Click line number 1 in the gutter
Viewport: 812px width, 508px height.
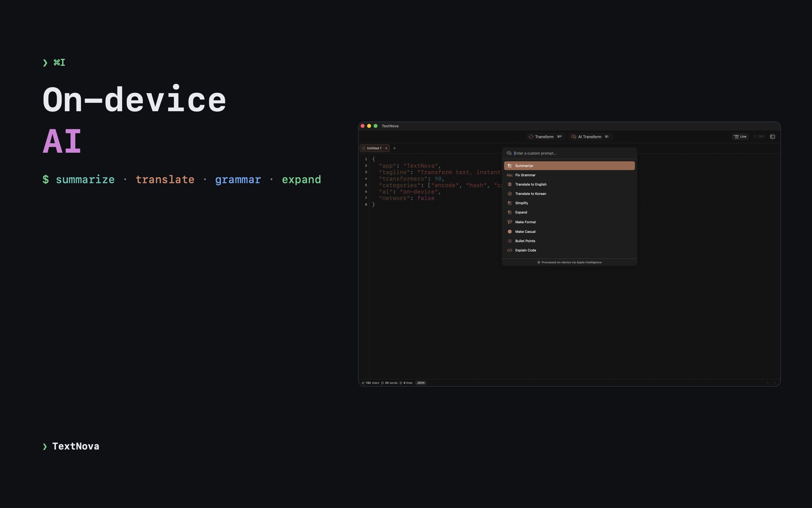366,159
